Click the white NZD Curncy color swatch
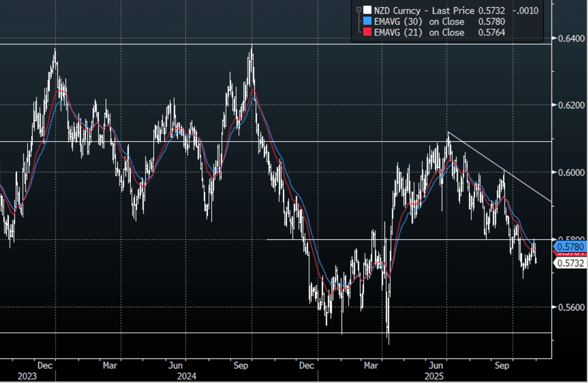The width and height of the screenshot is (588, 383). (x=367, y=10)
